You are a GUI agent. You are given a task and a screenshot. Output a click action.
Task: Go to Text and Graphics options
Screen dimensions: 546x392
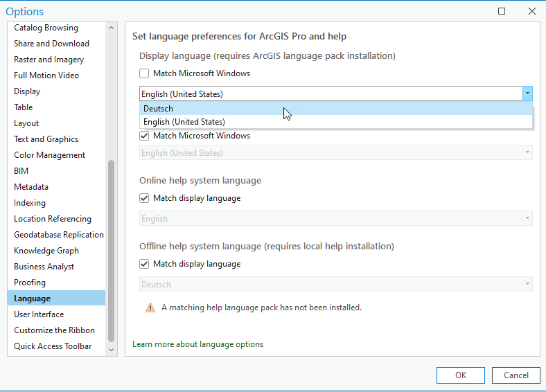click(x=56, y=139)
